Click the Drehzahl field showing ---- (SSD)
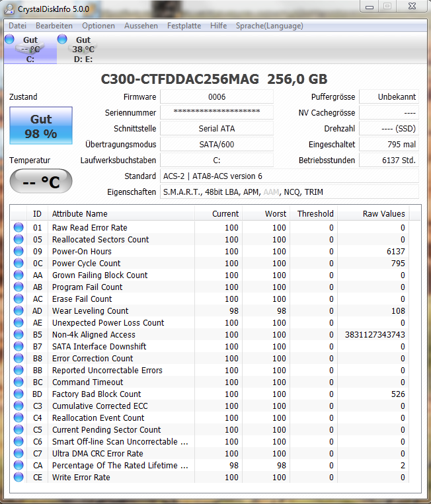431x504 pixels. [x=389, y=129]
